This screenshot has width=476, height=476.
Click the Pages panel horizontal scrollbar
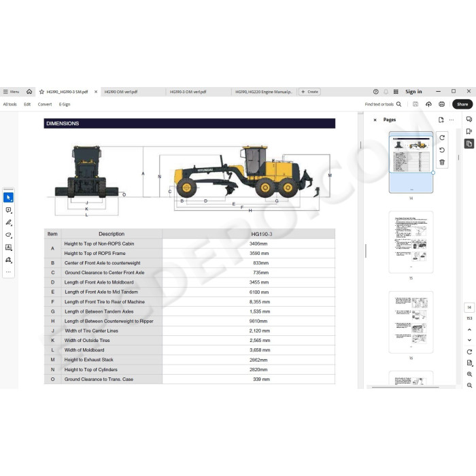(405, 388)
